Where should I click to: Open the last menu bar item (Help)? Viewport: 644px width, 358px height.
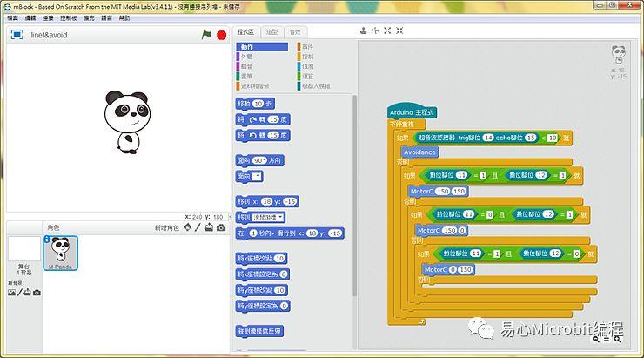tap(124, 18)
